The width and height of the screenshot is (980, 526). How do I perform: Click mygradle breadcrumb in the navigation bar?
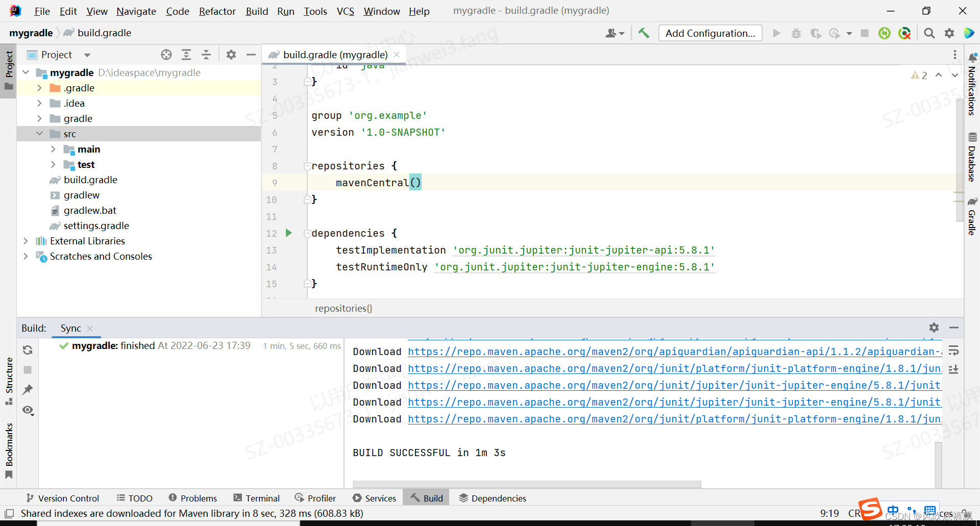pos(31,33)
